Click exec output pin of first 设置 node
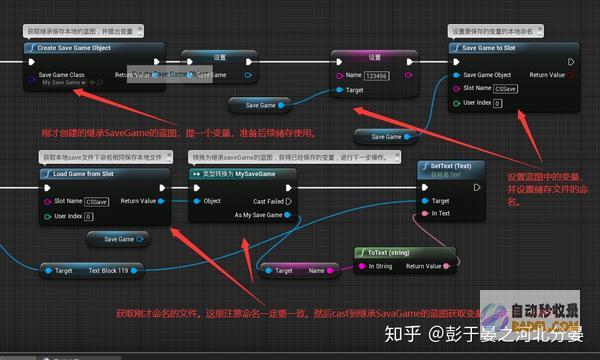The image size is (600, 360). (x=249, y=62)
